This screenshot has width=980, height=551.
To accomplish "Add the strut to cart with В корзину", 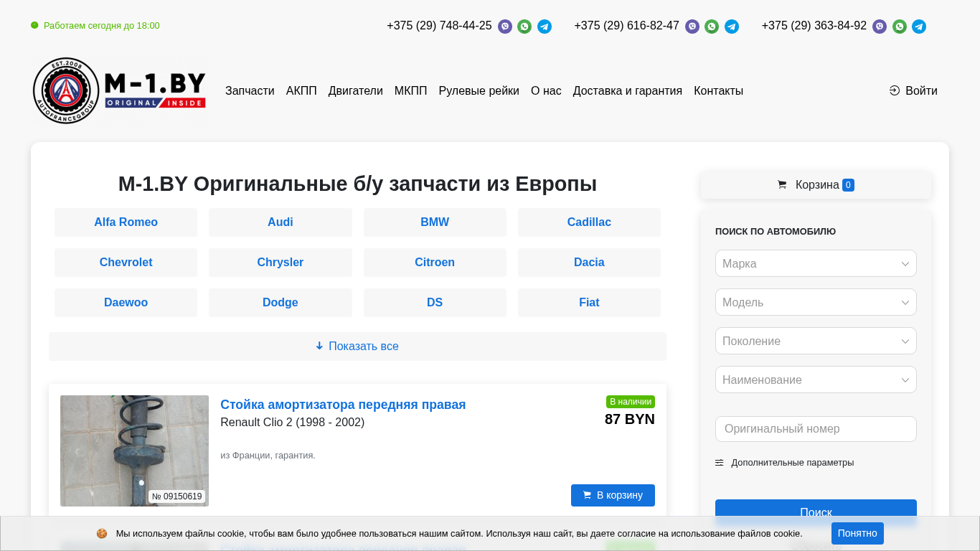I will point(613,495).
